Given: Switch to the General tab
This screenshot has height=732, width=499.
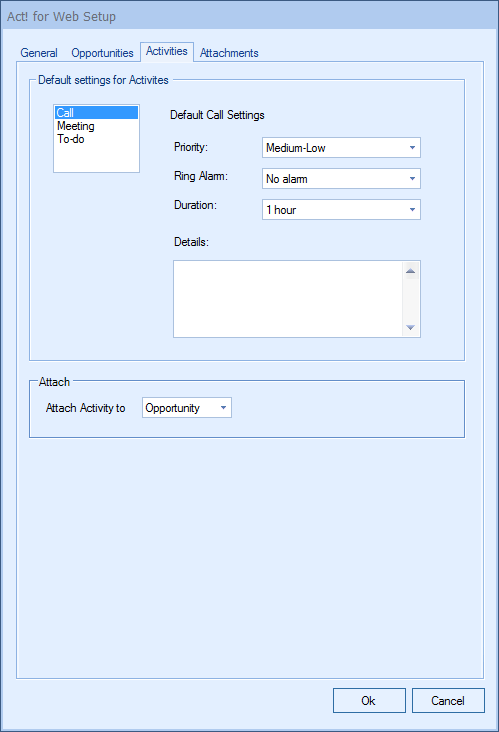Looking at the screenshot, I should (39, 53).
